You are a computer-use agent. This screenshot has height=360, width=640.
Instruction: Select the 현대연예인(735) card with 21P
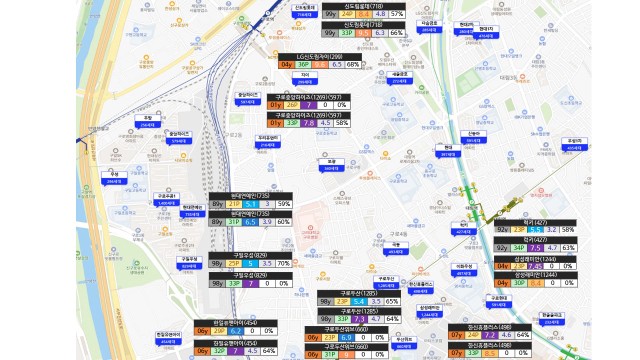251,200
